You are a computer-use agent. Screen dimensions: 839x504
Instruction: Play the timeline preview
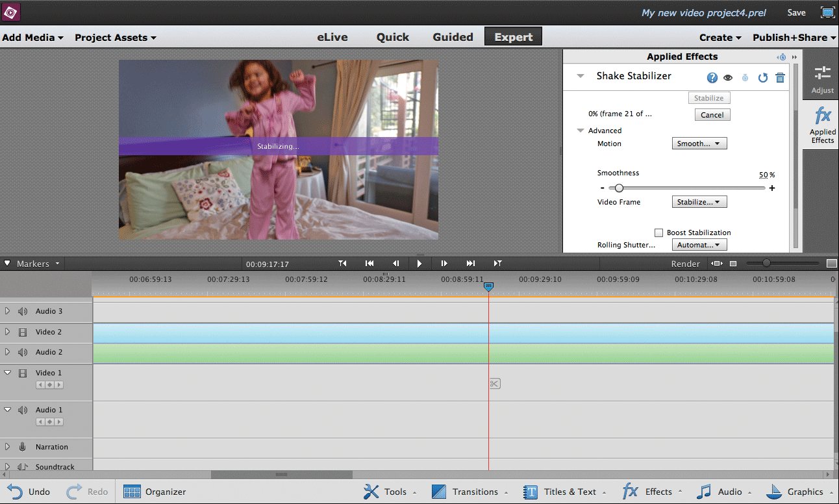419,264
